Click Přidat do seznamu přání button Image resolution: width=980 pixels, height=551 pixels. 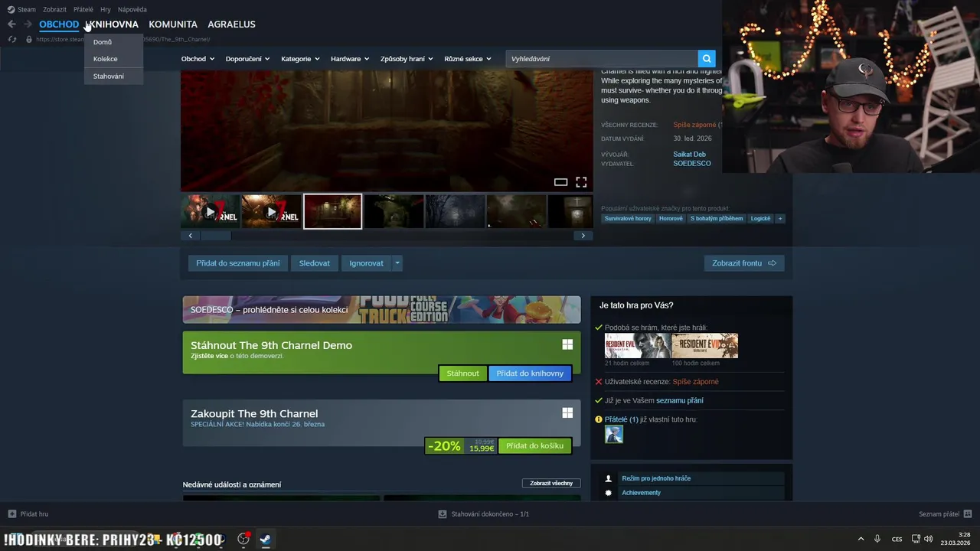[x=238, y=263]
